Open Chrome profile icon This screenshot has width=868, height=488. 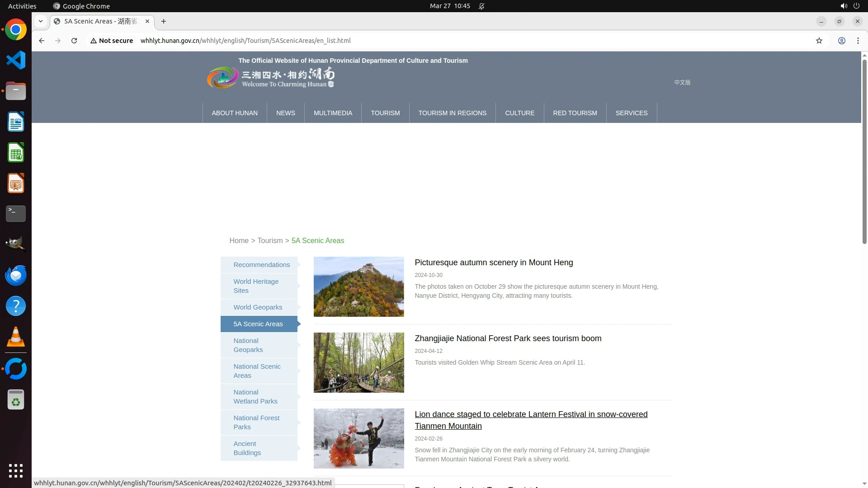pos(841,41)
